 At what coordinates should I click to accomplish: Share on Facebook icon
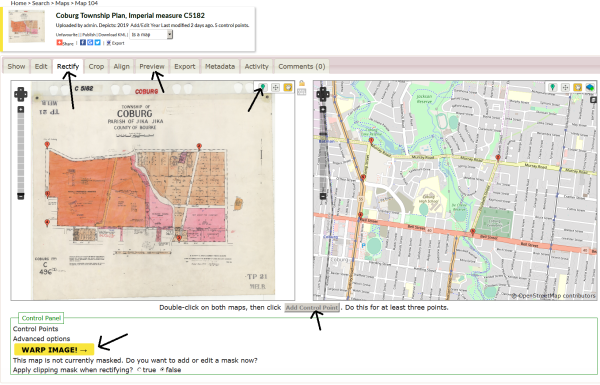[83, 42]
